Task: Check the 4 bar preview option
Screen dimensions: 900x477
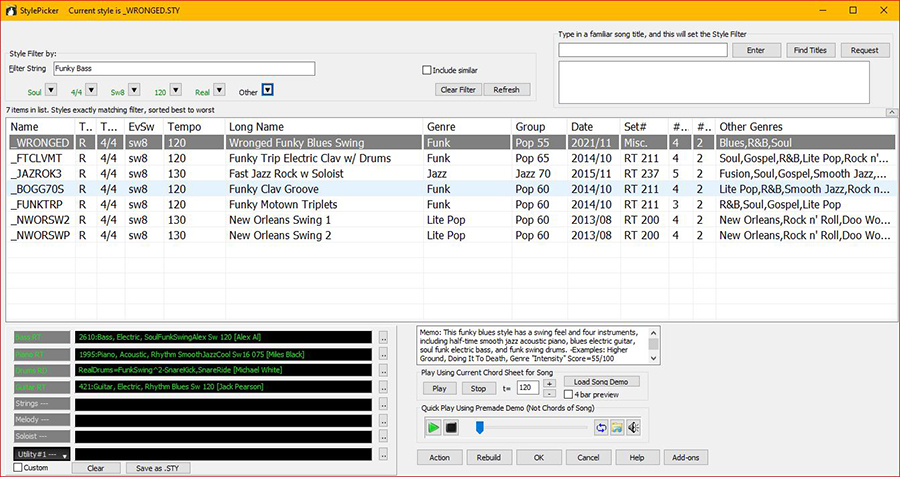Action: point(568,395)
